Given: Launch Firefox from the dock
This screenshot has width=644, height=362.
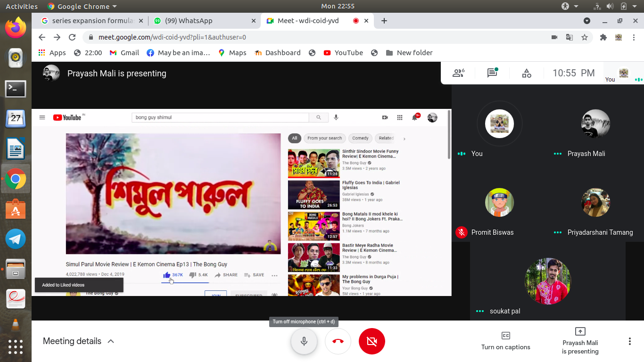Looking at the screenshot, I should click(16, 27).
